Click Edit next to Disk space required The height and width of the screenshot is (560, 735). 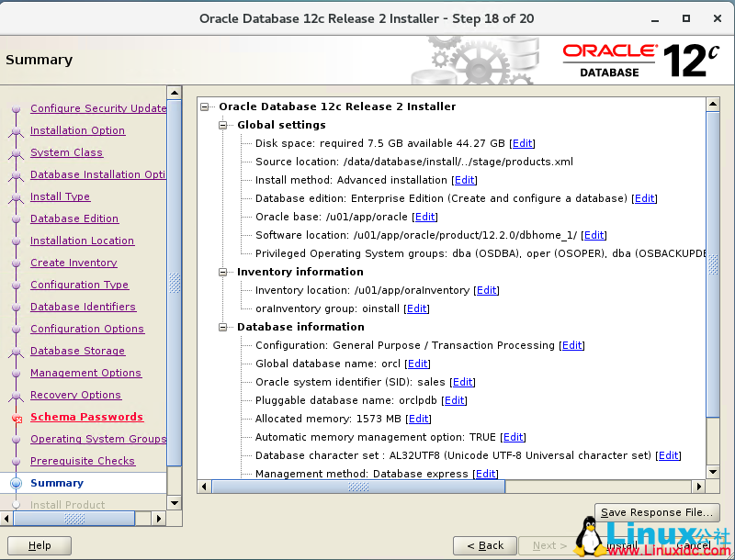pyautogui.click(x=522, y=143)
